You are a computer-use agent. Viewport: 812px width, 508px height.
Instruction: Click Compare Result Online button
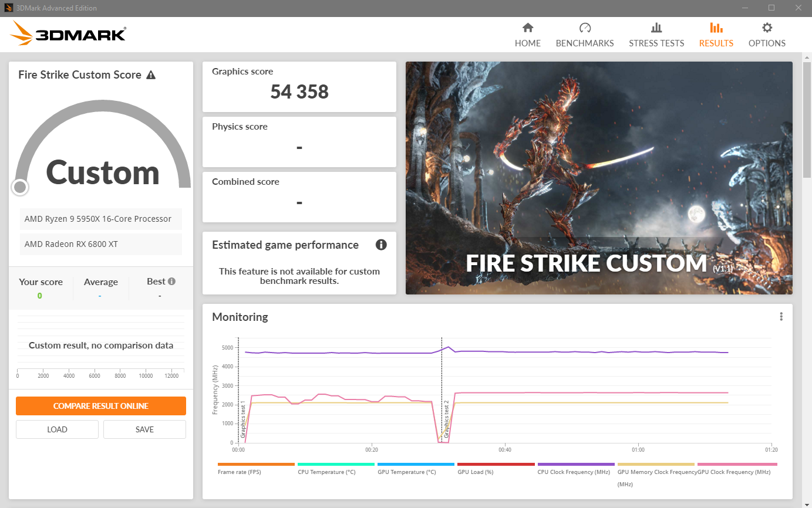[101, 406]
